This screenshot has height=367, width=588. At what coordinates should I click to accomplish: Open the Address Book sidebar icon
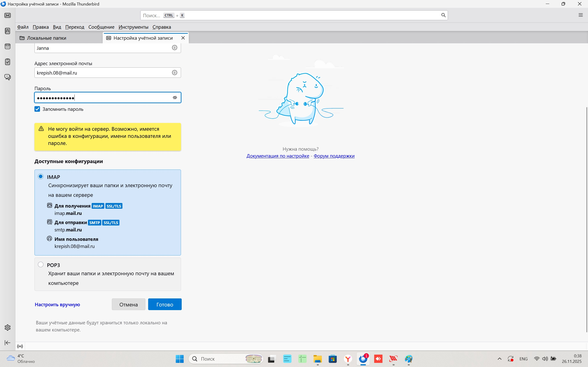click(8, 31)
